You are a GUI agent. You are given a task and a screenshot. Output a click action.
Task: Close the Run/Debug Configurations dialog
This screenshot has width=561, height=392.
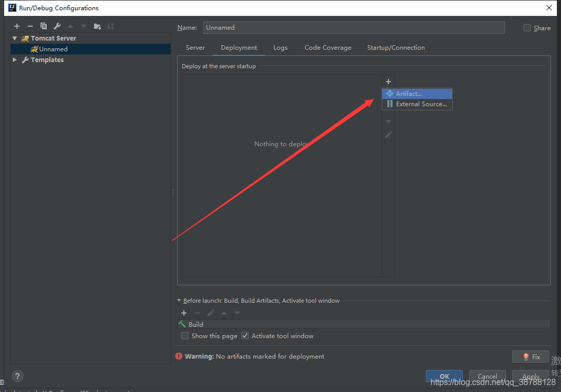point(549,8)
